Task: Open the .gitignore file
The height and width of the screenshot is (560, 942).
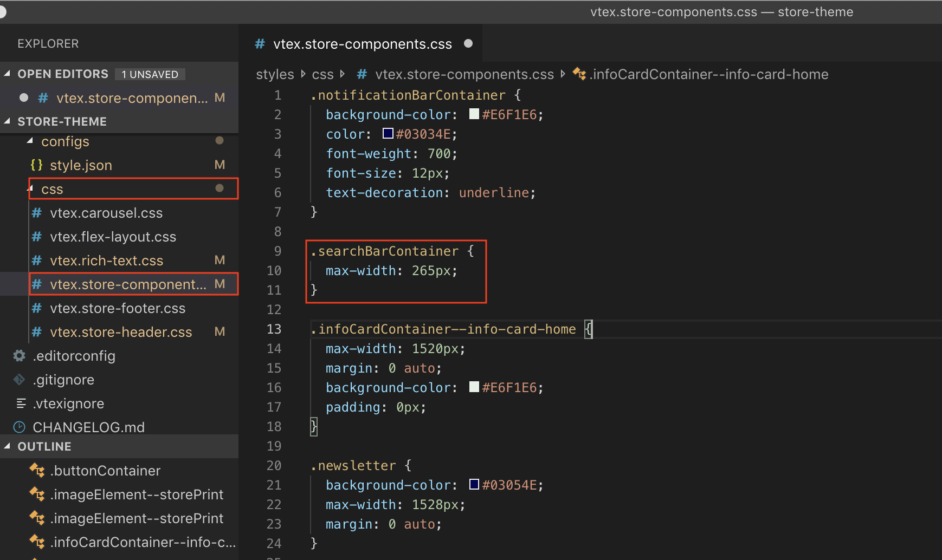Action: pos(63,380)
